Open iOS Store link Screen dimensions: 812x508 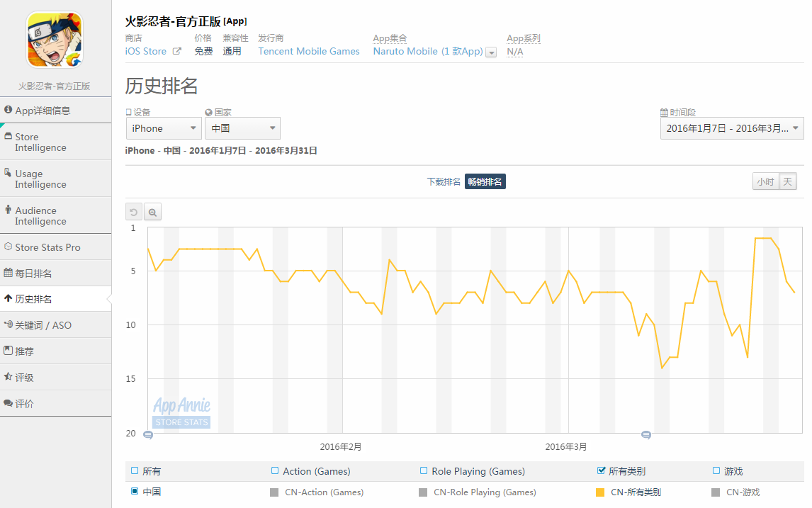145,51
